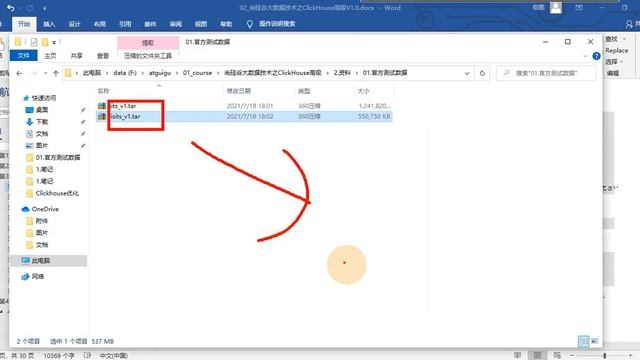Open address bar history dropdown

[x=467, y=73]
